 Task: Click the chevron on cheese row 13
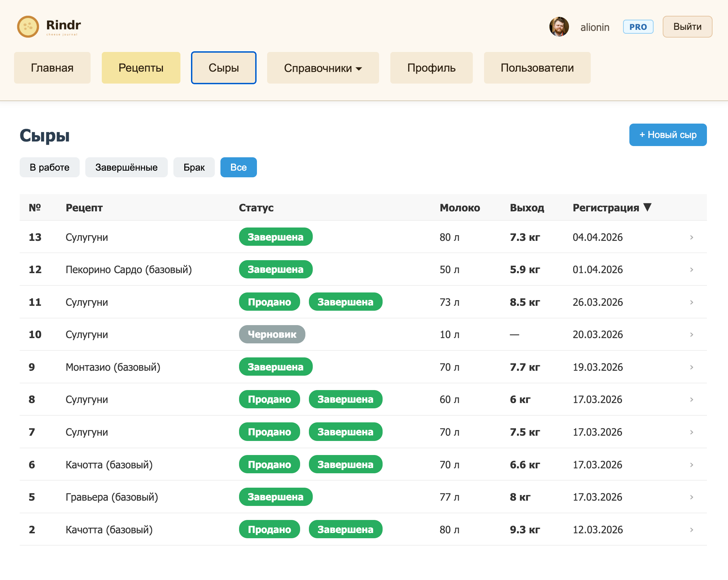(x=691, y=237)
